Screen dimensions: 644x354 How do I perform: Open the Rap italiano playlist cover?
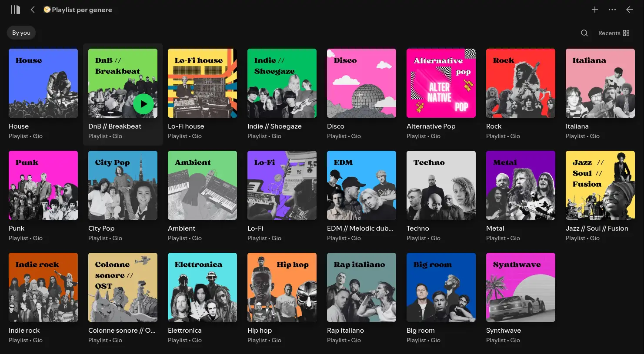(361, 287)
